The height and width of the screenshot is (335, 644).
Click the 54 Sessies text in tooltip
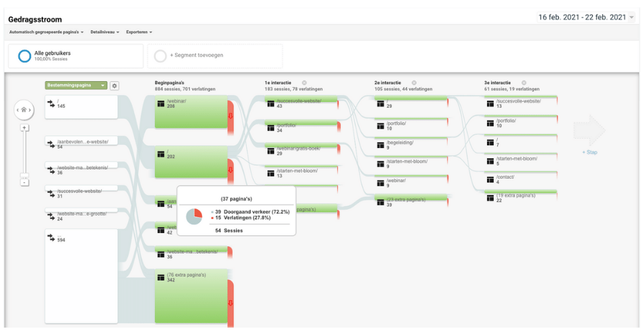point(229,230)
